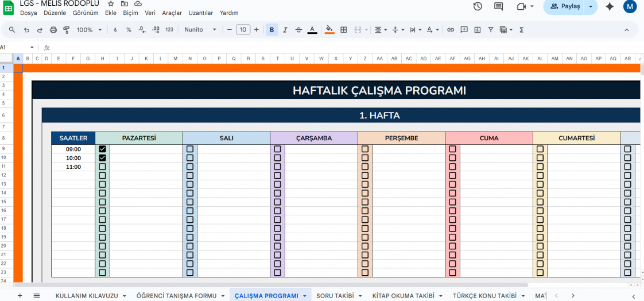The height and width of the screenshot is (301, 644).
Task: Toggle italic formatting
Action: pyautogui.click(x=285, y=30)
